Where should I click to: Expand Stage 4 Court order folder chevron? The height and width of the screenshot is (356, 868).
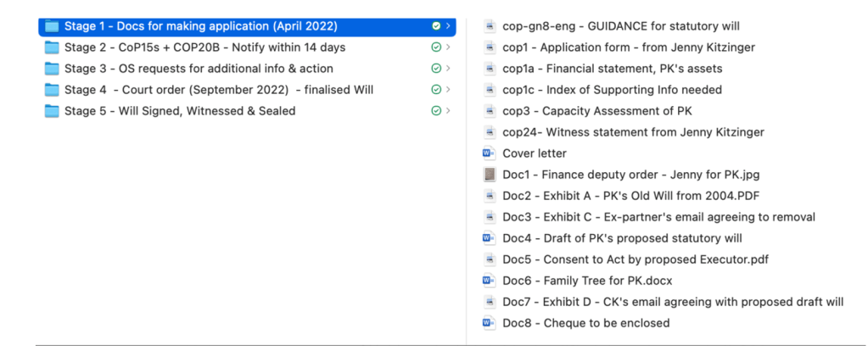pyautogui.click(x=448, y=90)
